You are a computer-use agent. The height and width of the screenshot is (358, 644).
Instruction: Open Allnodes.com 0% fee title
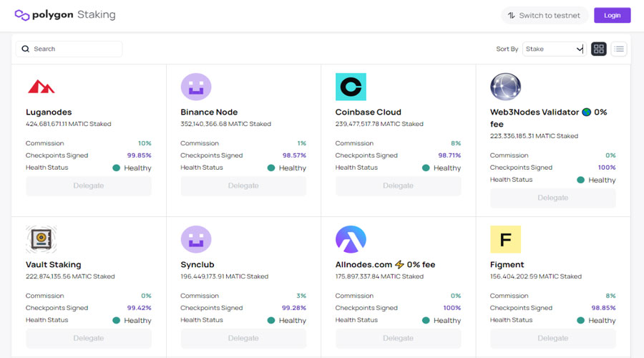(385, 265)
